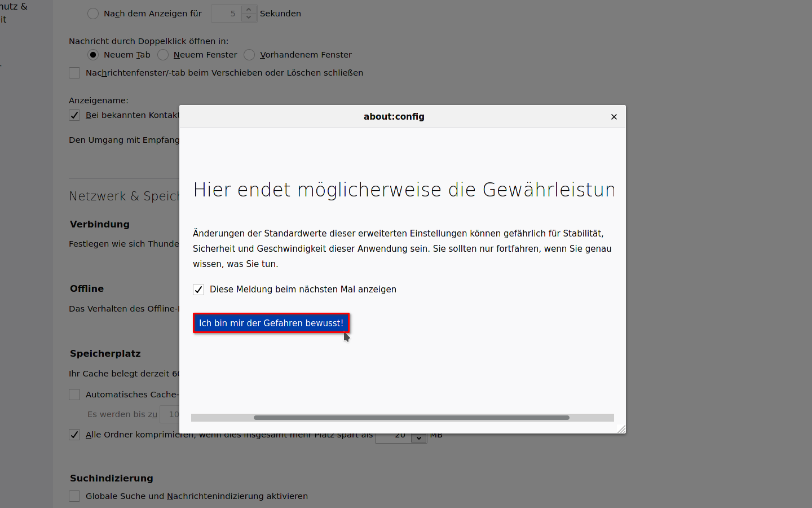Click scrollbar track right of the thumb

click(x=591, y=418)
